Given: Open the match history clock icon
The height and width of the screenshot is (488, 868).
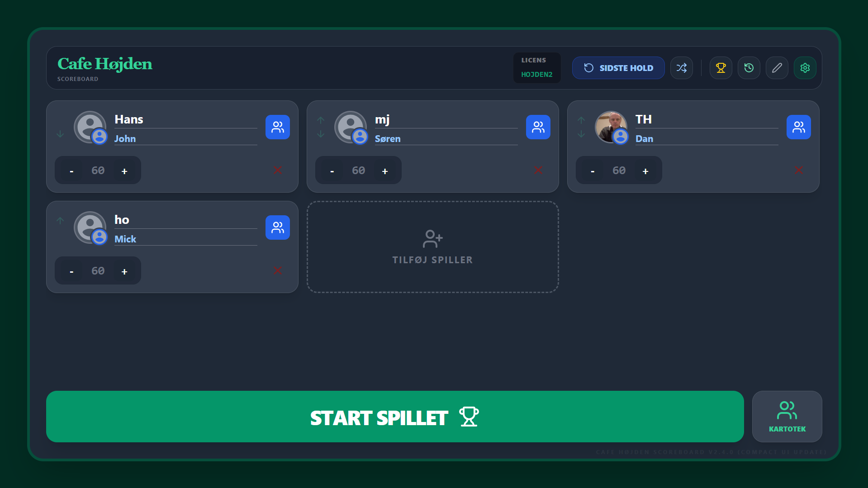Looking at the screenshot, I should pyautogui.click(x=749, y=68).
